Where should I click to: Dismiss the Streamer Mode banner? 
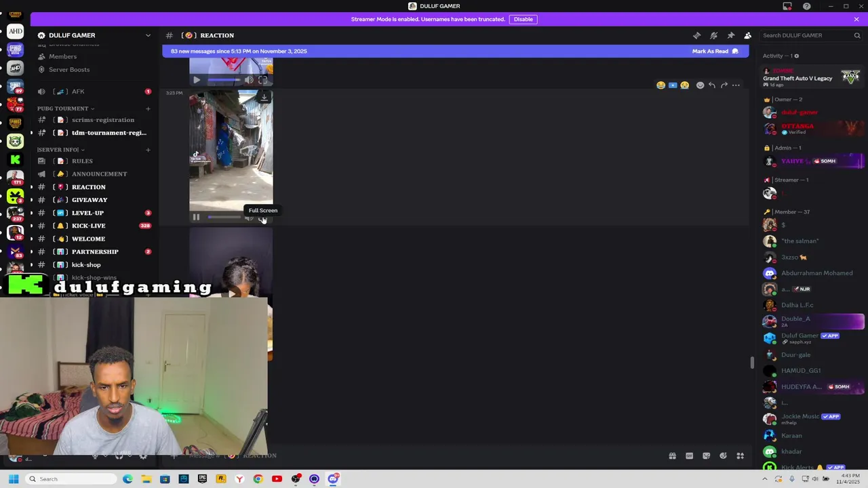point(856,19)
